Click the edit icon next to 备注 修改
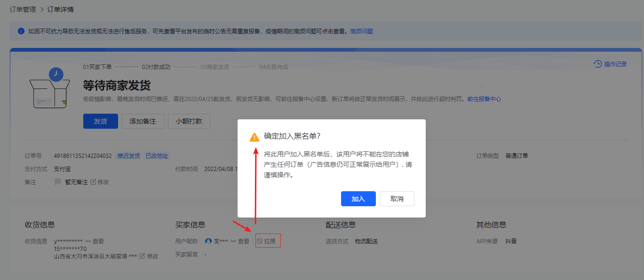 click(93, 182)
